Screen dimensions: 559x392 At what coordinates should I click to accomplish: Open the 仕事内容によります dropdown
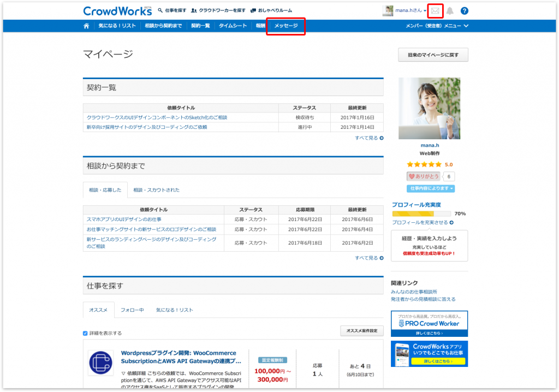[x=430, y=188]
